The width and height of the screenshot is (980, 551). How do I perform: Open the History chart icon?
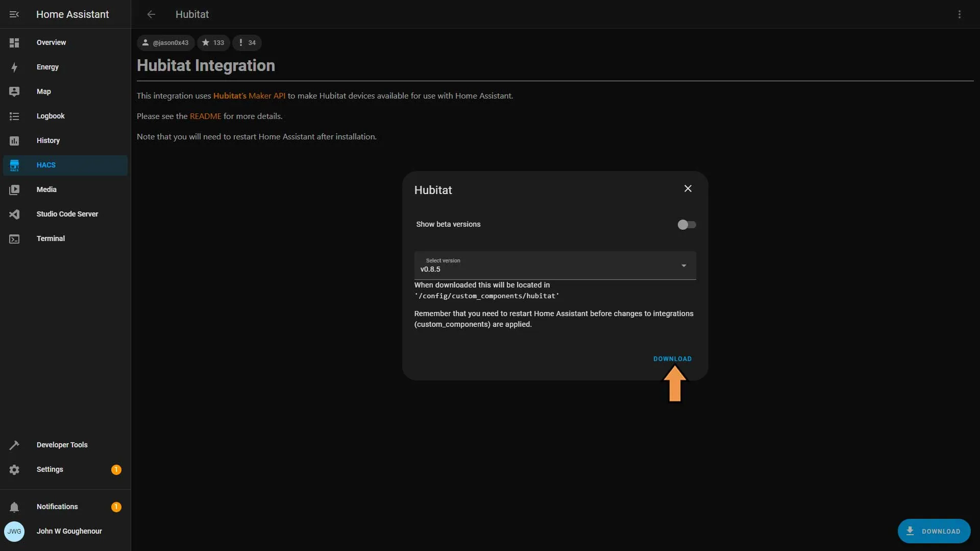(x=14, y=141)
